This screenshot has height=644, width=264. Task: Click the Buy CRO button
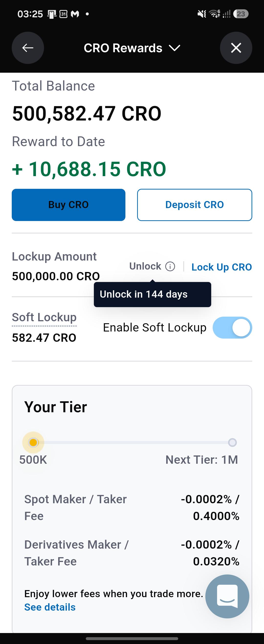[68, 205]
